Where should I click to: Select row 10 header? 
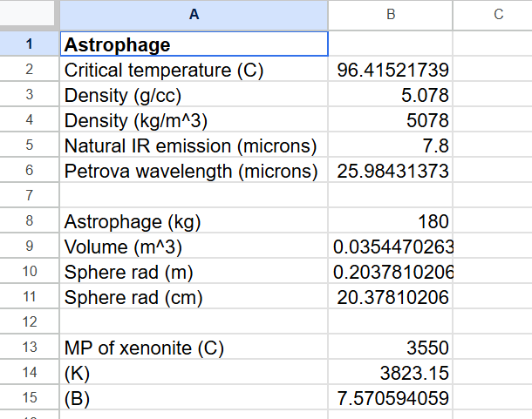pyautogui.click(x=30, y=271)
